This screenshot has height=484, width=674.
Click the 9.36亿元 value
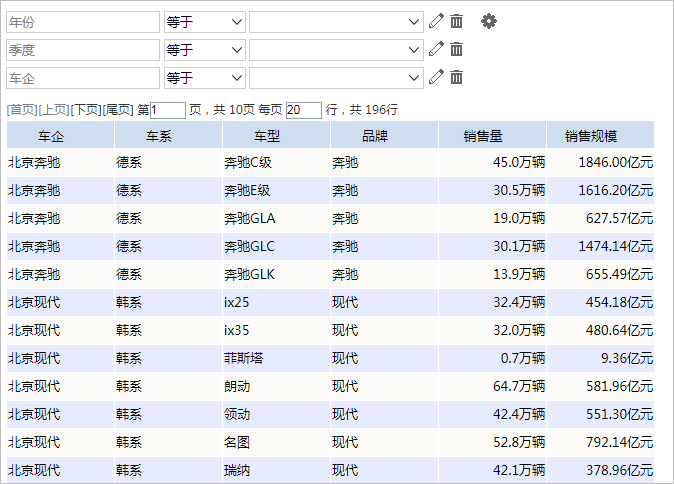(x=627, y=358)
